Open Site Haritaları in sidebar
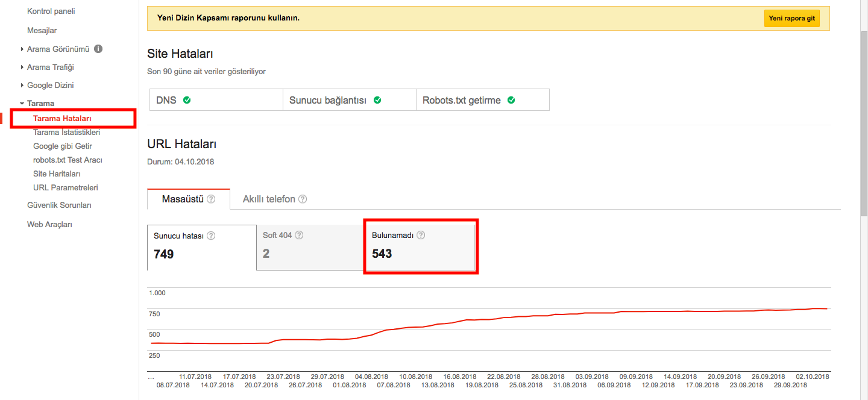Image resolution: width=868 pixels, height=400 pixels. (57, 173)
